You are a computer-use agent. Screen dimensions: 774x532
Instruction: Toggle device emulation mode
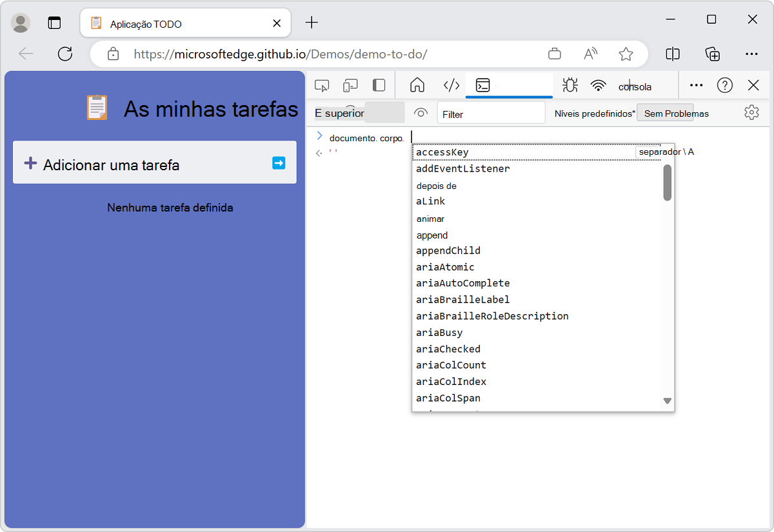click(x=350, y=84)
